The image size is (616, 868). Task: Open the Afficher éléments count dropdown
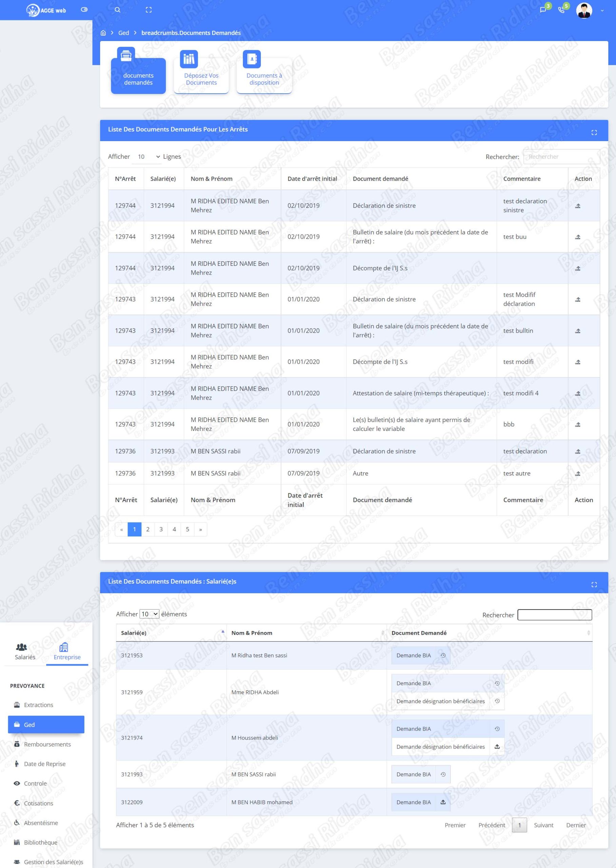click(x=149, y=614)
